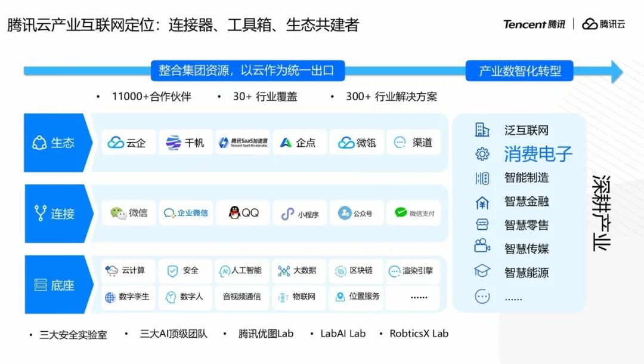Click the ellipsis tile in 底座 row

click(x=413, y=297)
